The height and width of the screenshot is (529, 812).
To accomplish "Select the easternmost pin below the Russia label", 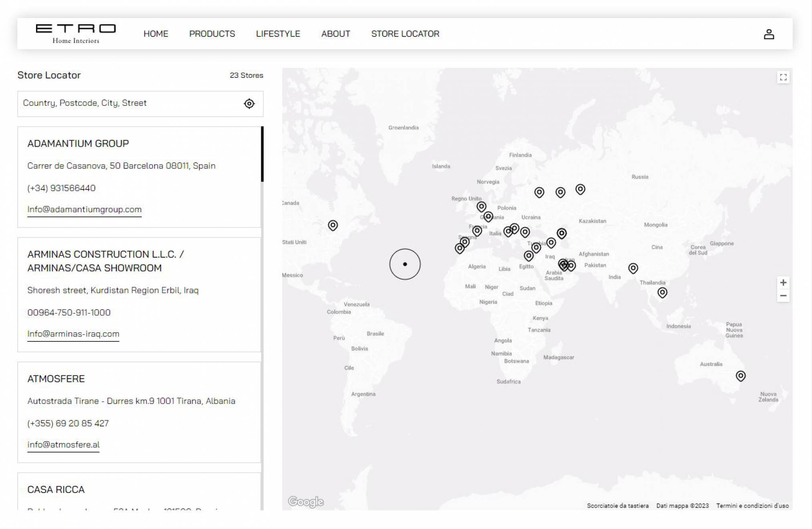I will 580,189.
